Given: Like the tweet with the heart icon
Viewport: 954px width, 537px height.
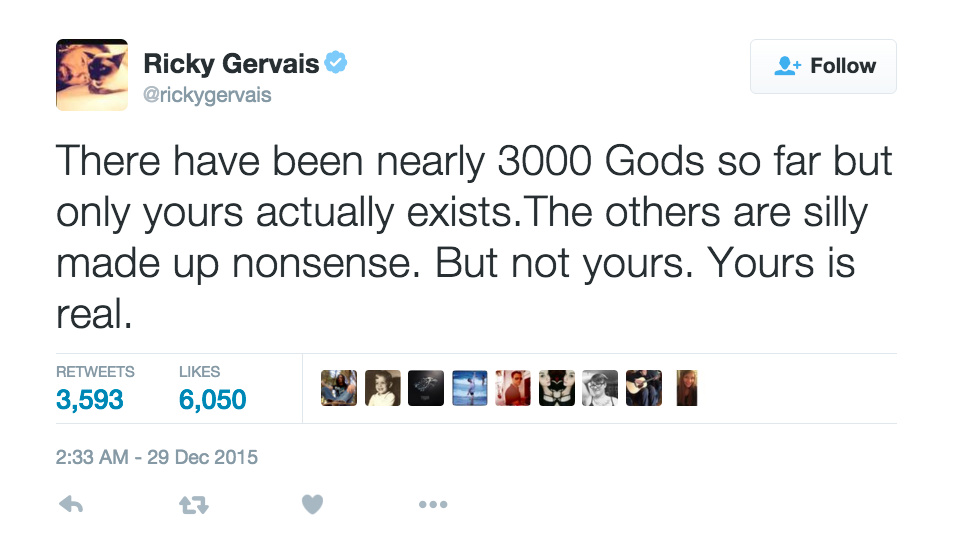Looking at the screenshot, I should [312, 505].
